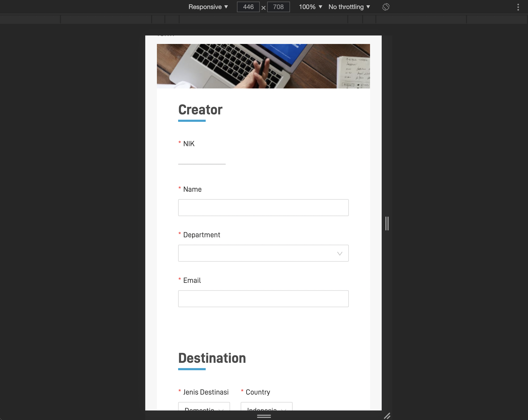Click the corner diagonal resize handle
This screenshot has height=420, width=528.
coord(387,416)
